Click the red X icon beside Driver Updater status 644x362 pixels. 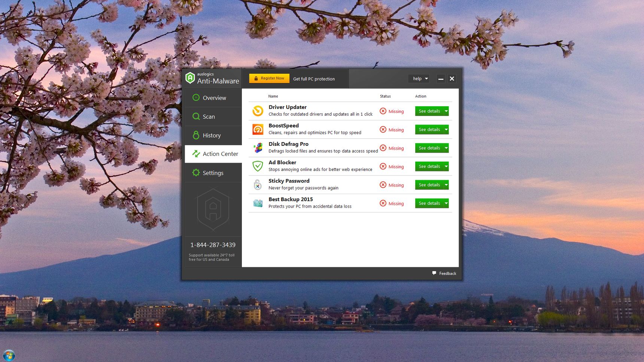(x=383, y=111)
